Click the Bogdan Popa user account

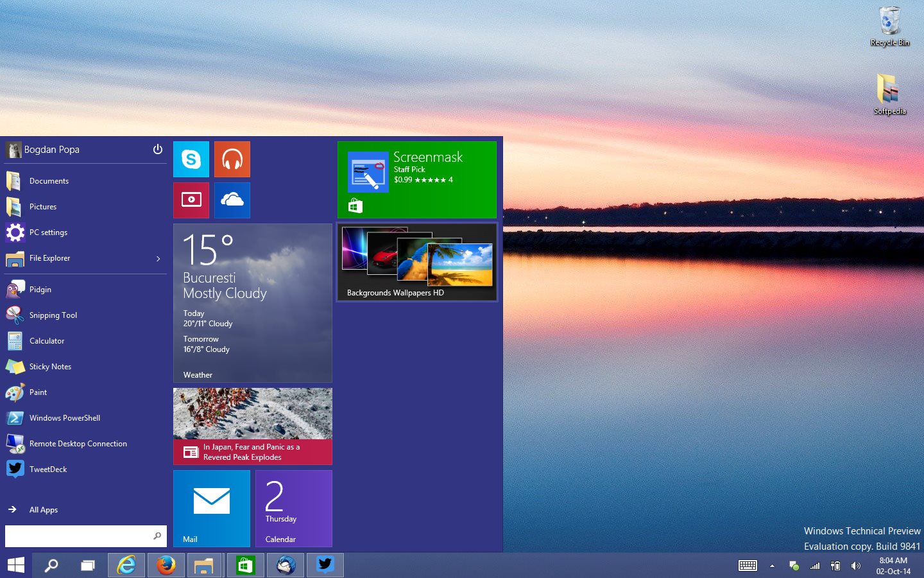[x=43, y=150]
